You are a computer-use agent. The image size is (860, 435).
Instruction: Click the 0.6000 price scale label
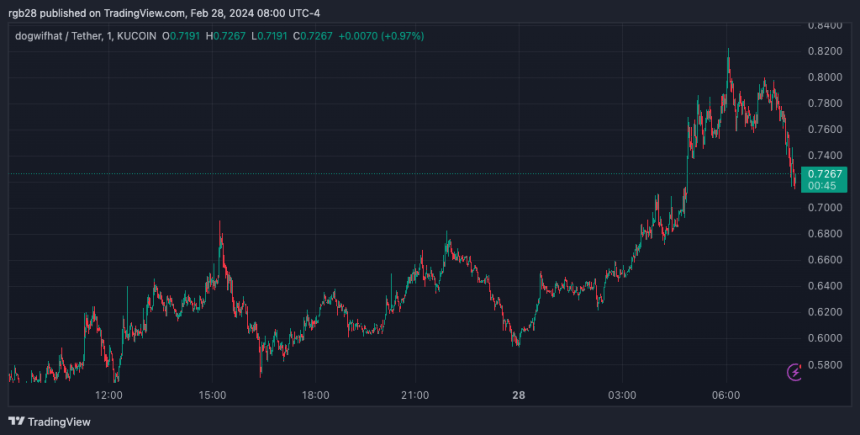tap(825, 338)
